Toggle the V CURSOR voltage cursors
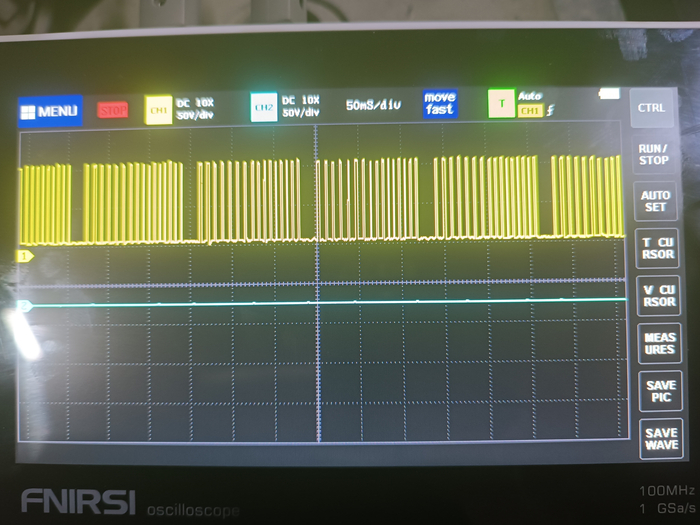This screenshot has width=700, height=525. pyautogui.click(x=657, y=295)
